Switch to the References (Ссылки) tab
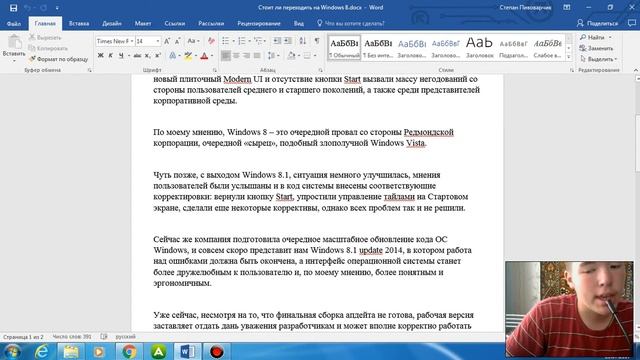The height and width of the screenshot is (360, 640). click(x=175, y=23)
